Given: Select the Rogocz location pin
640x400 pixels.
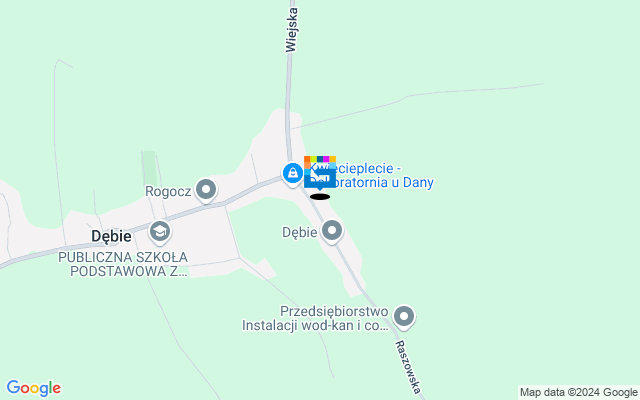Looking at the screenshot, I should coord(206,190).
